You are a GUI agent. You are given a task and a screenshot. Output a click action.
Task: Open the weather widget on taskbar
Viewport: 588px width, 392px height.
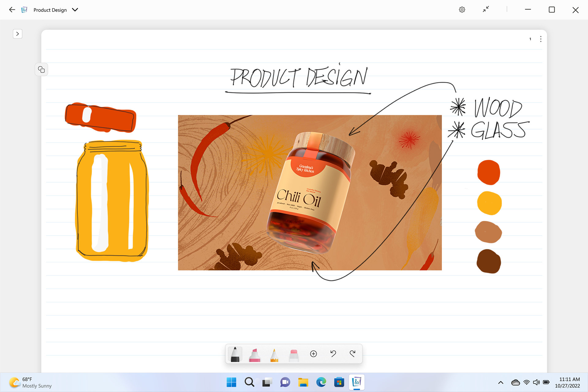coord(31,382)
